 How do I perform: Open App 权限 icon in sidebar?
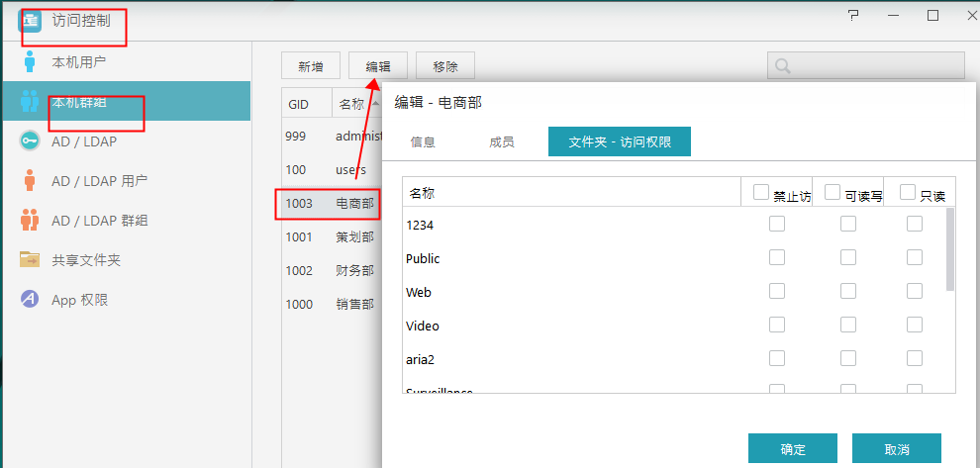[30, 300]
